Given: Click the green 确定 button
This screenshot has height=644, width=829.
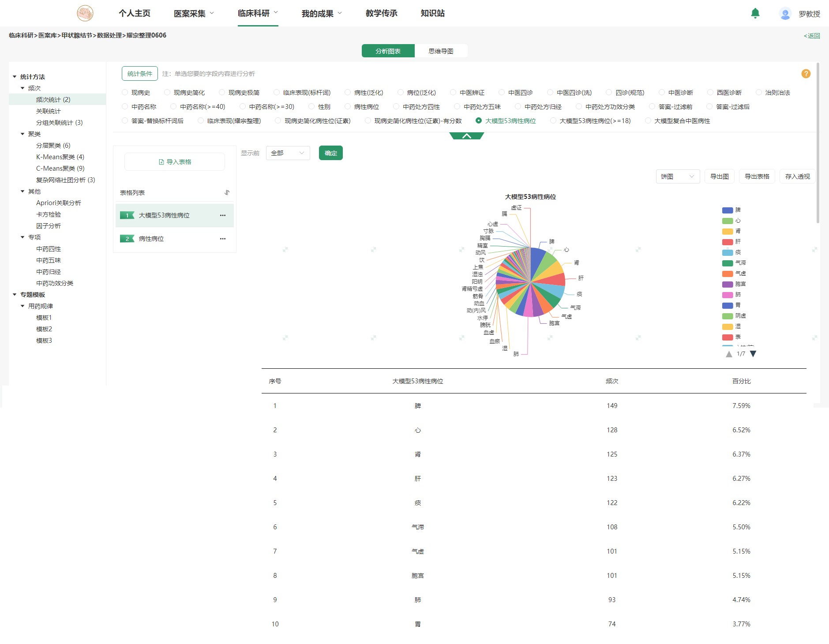Looking at the screenshot, I should click(330, 153).
